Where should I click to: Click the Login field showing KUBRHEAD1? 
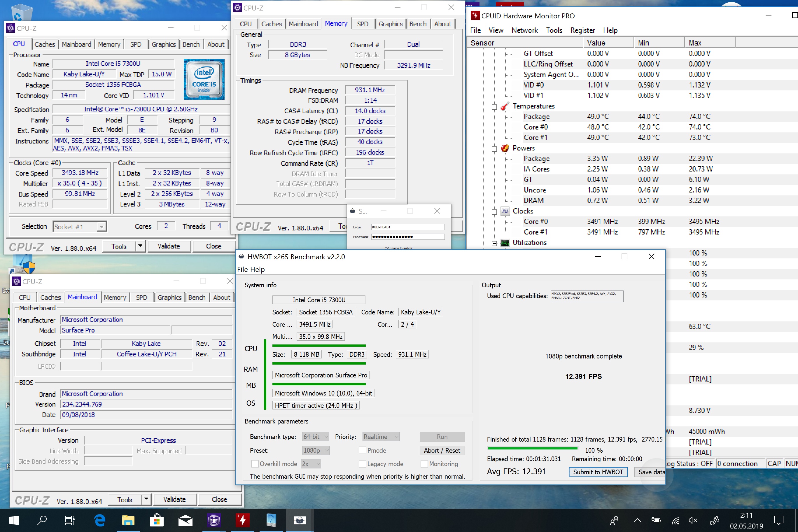407,227
